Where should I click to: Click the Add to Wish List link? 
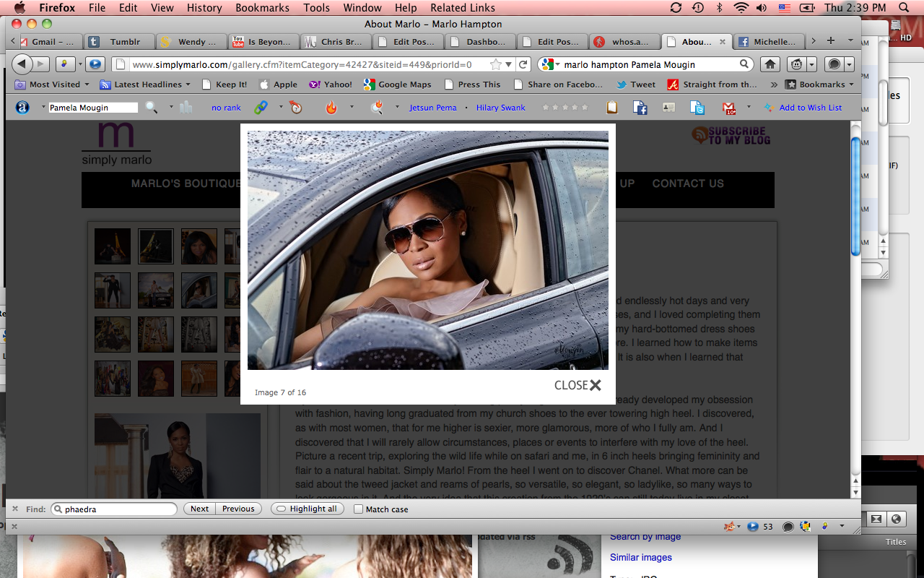pyautogui.click(x=810, y=108)
